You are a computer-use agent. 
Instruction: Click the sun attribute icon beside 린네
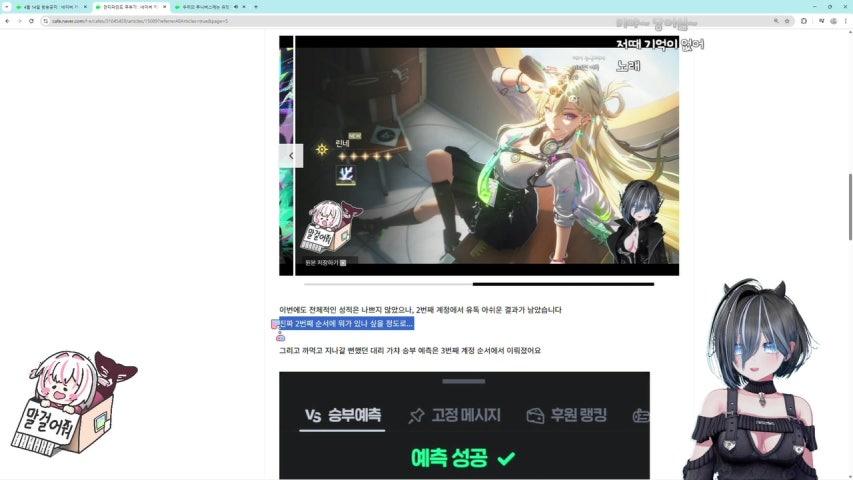(x=322, y=149)
